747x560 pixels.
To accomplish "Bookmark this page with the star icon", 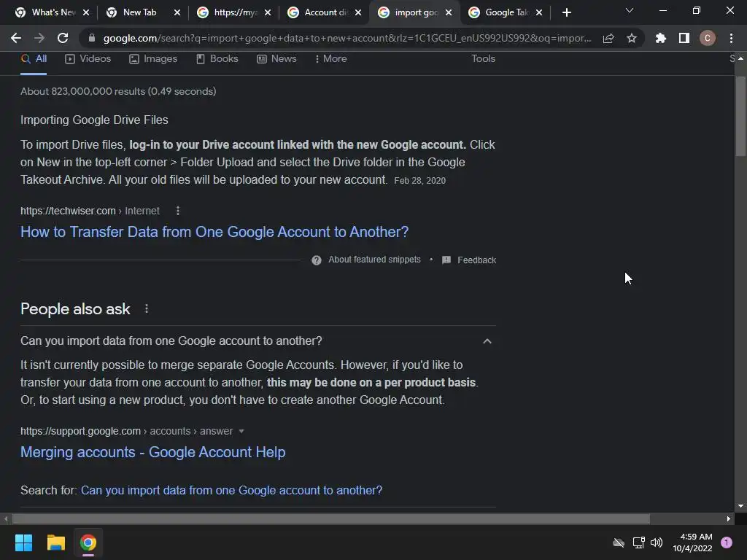I will pos(632,38).
